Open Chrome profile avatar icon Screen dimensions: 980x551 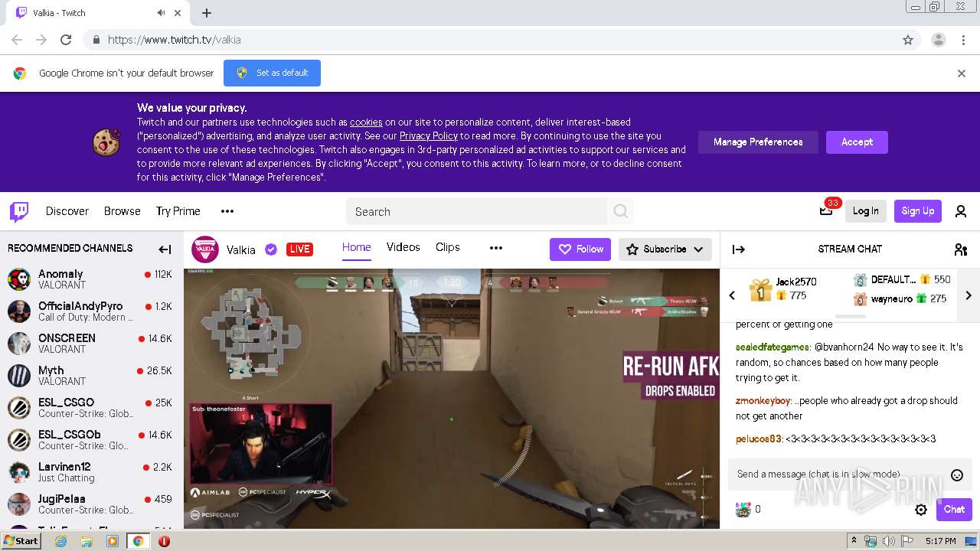(x=939, y=40)
